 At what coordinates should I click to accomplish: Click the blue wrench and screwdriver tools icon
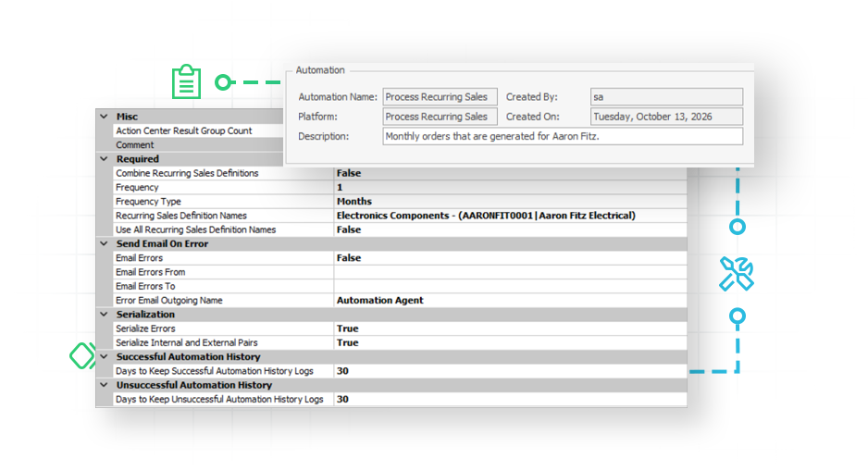click(737, 273)
